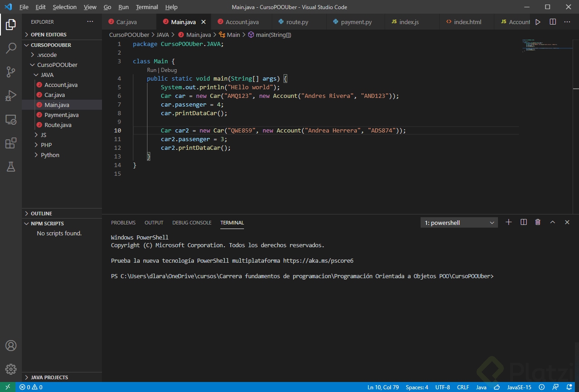Expand the JS folder
Image resolution: width=579 pixels, height=392 pixels.
[x=62, y=135]
